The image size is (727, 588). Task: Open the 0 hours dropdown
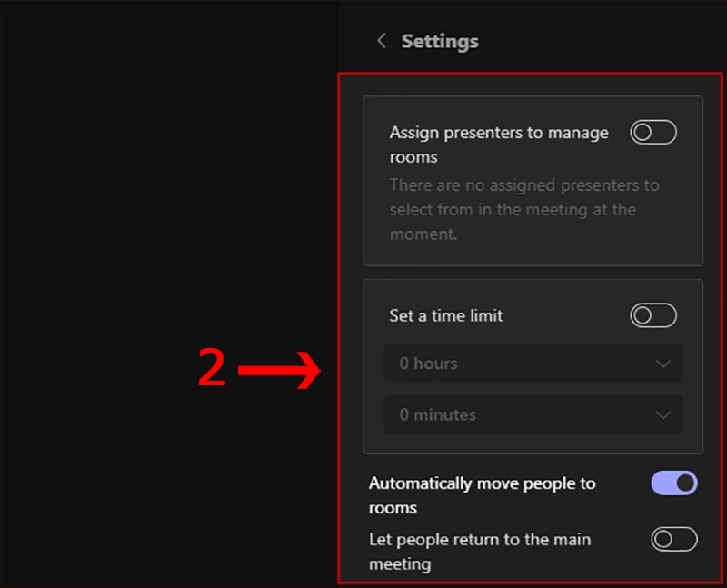point(533,364)
